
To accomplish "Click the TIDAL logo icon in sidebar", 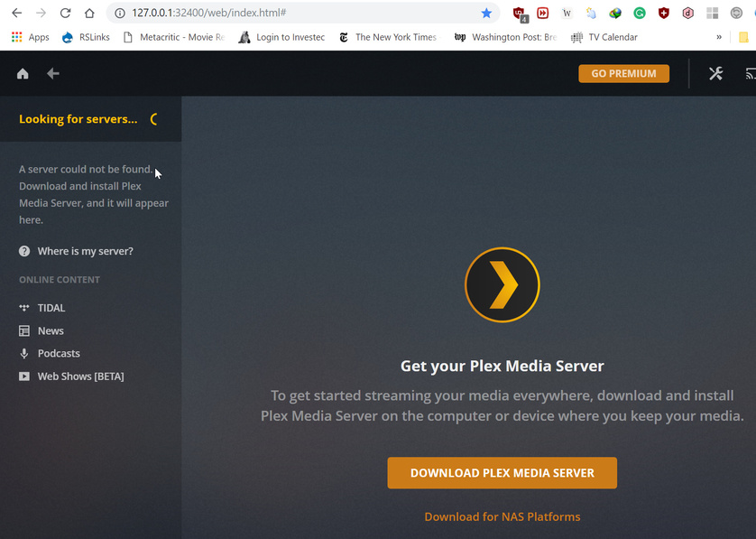I will pos(24,307).
